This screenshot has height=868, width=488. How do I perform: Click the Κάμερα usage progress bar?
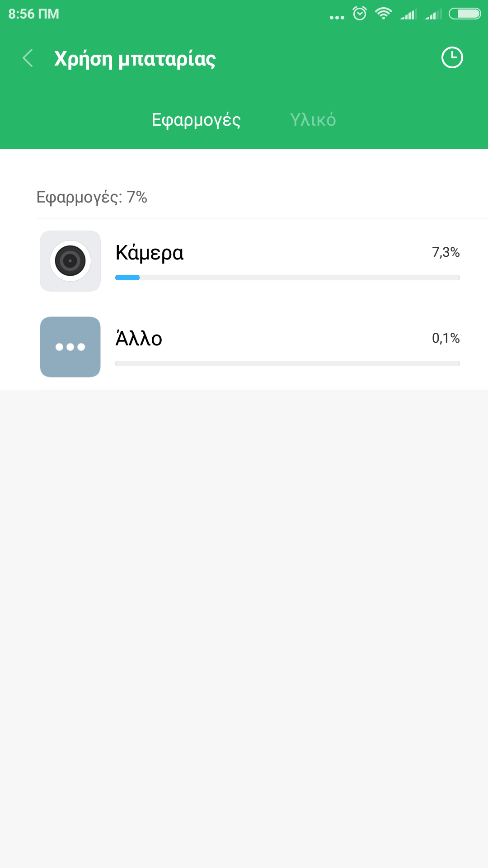tap(287, 278)
